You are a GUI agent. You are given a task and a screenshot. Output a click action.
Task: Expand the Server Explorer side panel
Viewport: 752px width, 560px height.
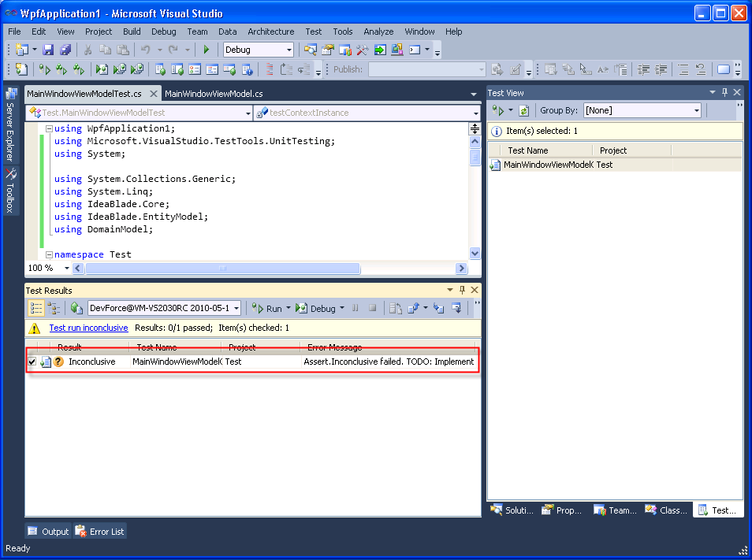point(10,125)
